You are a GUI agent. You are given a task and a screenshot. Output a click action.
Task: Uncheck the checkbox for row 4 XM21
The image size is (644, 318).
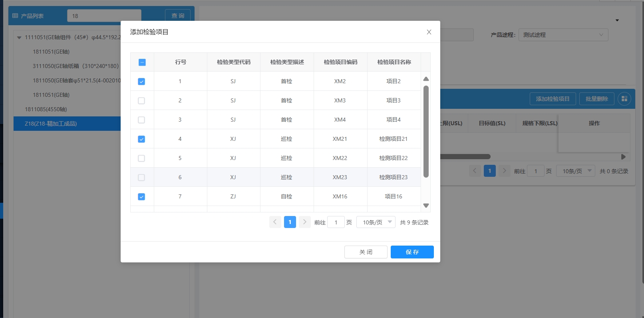(x=141, y=139)
